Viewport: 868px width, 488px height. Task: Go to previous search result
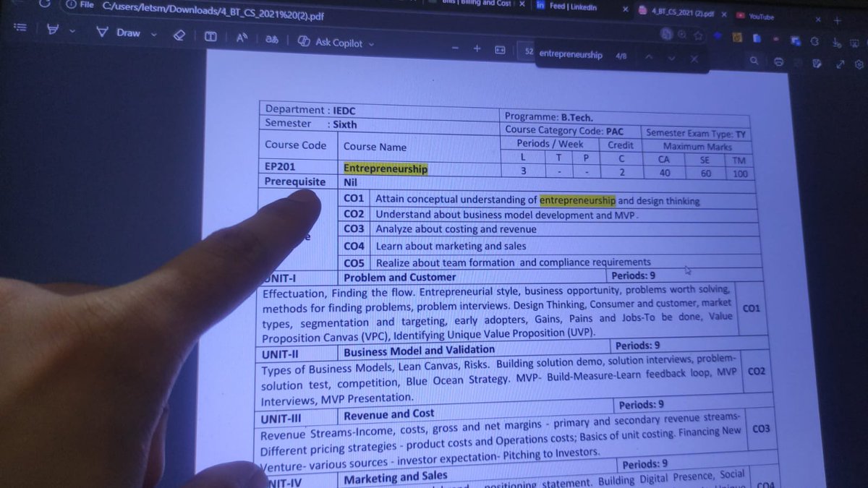649,57
